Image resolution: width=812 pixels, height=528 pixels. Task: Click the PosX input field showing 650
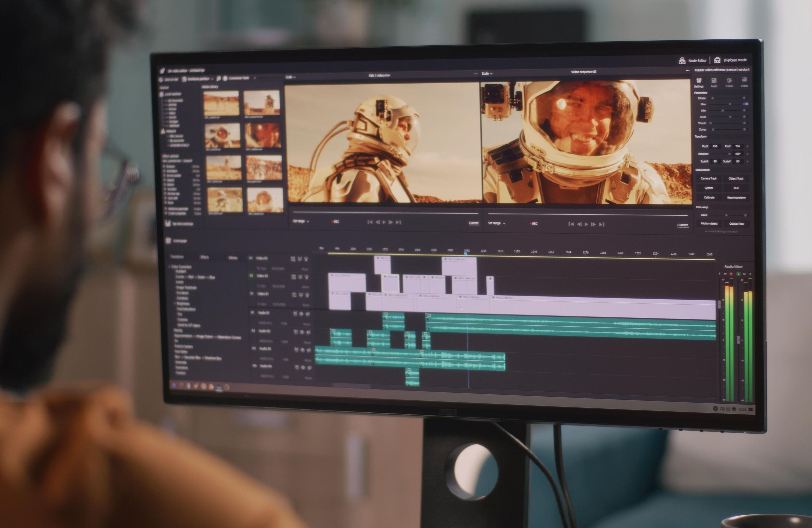[715, 146]
